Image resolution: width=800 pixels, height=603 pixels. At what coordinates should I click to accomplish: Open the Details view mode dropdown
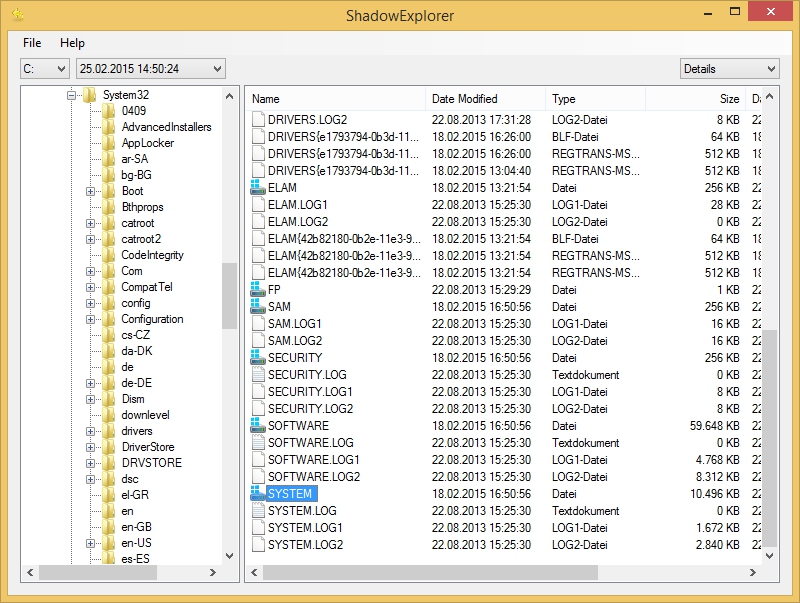(x=729, y=69)
